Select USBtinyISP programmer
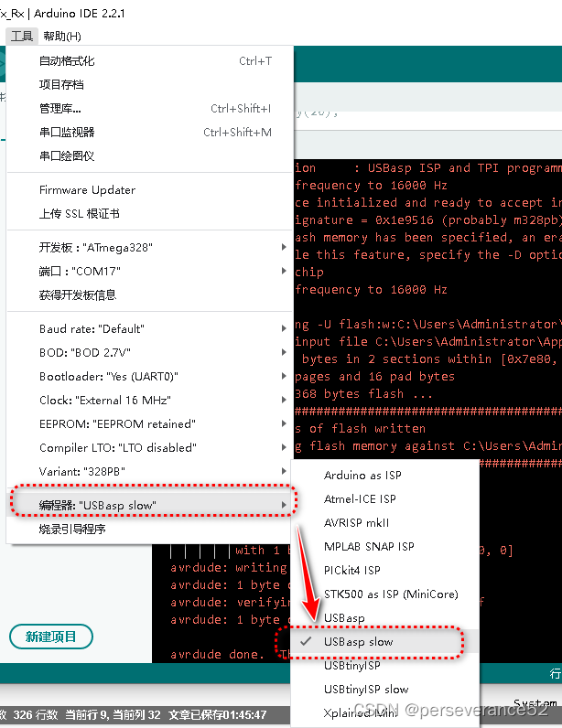Viewport: 562px width, 728px height. [385, 665]
